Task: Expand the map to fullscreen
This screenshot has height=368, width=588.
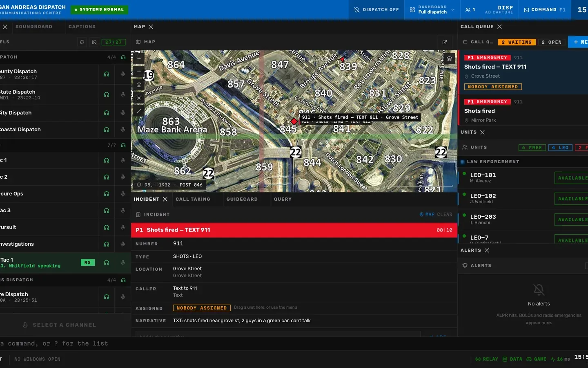Action: point(139,111)
